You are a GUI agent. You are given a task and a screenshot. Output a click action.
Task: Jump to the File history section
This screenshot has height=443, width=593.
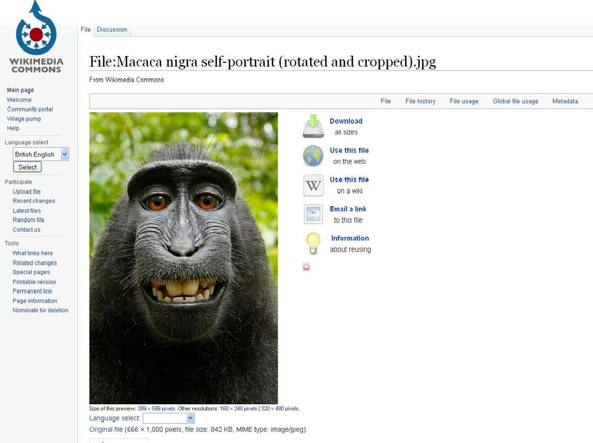coord(420,101)
